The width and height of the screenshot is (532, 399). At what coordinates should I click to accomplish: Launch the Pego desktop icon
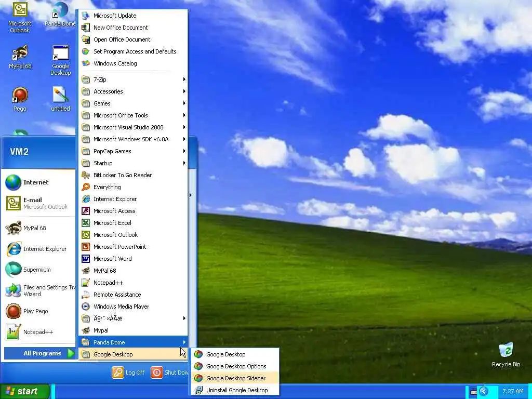pos(20,99)
